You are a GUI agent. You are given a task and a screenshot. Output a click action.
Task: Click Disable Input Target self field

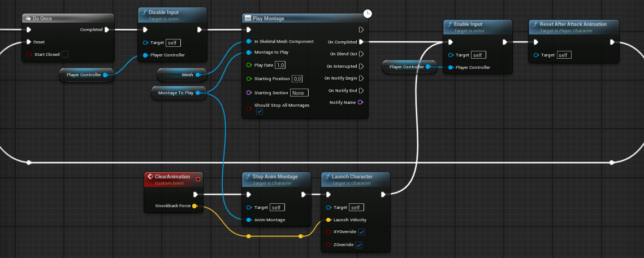click(x=174, y=43)
